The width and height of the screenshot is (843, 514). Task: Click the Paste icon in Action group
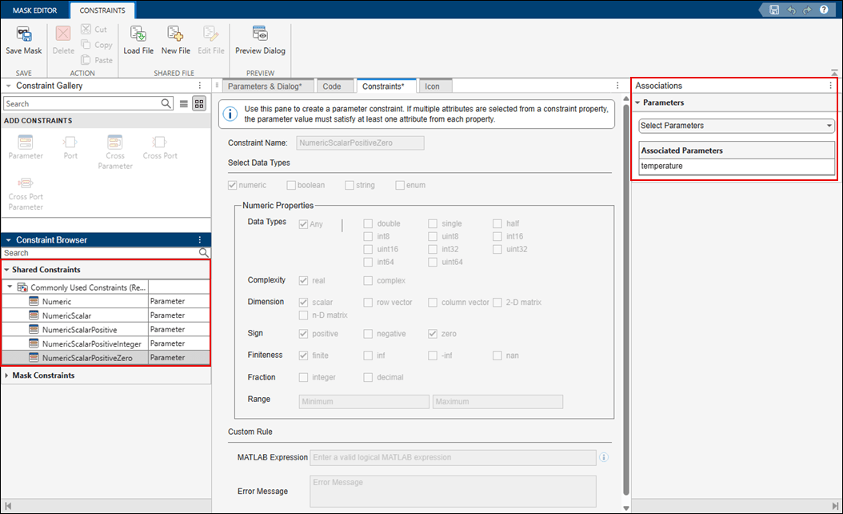click(x=85, y=60)
